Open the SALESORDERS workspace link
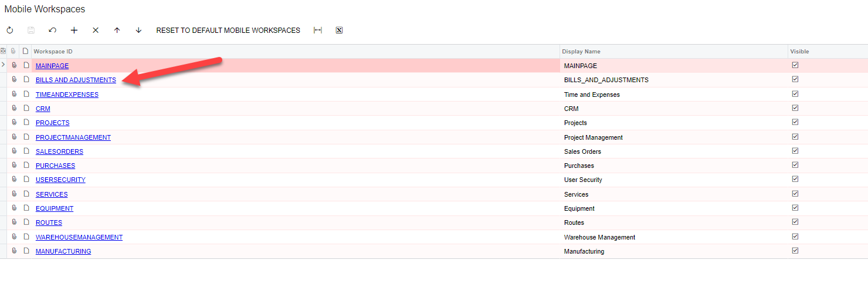 (x=59, y=151)
